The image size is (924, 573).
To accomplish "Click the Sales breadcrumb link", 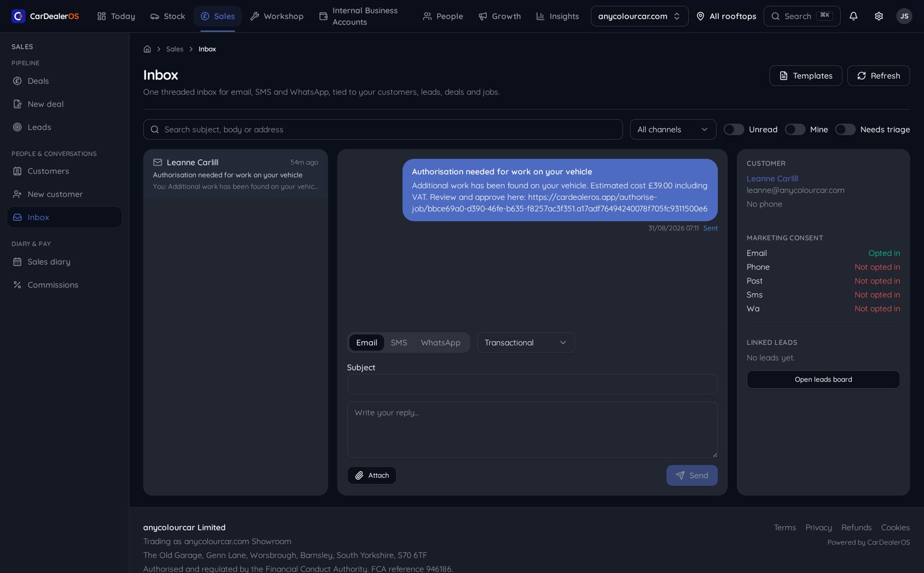I will [175, 49].
